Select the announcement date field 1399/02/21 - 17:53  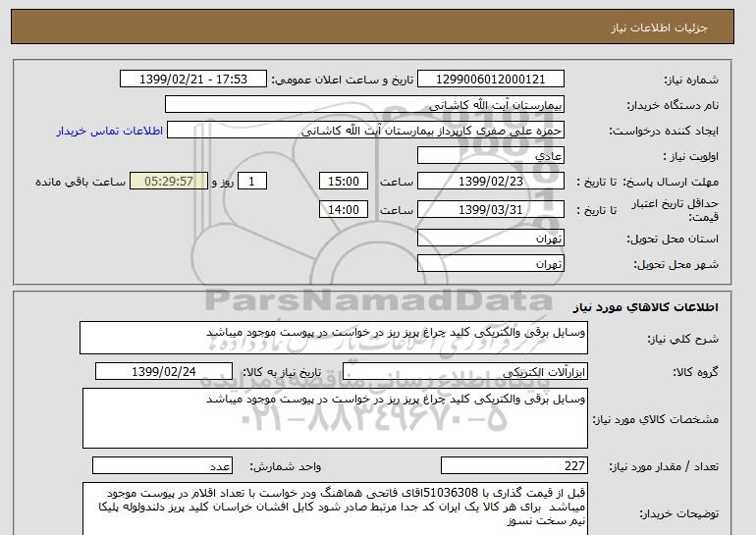(192, 80)
